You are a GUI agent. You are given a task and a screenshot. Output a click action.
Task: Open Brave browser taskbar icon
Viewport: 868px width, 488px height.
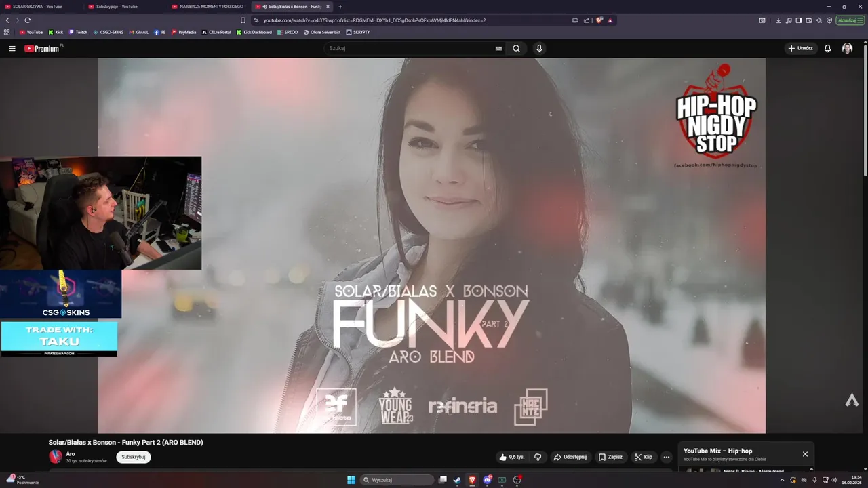pyautogui.click(x=472, y=480)
